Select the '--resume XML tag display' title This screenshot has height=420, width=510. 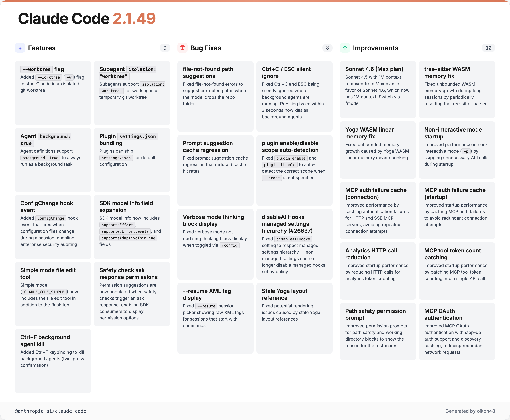(207, 295)
